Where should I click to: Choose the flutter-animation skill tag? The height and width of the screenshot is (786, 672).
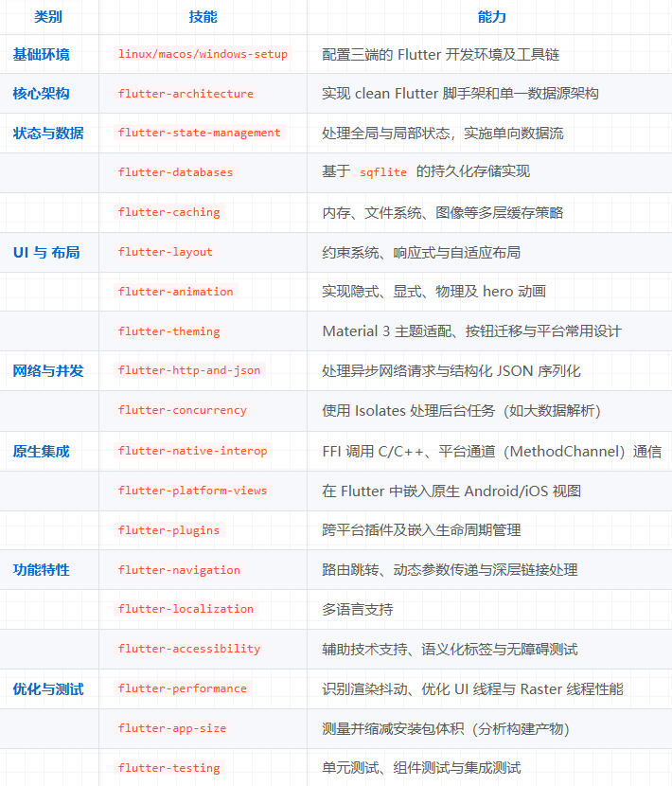175,292
